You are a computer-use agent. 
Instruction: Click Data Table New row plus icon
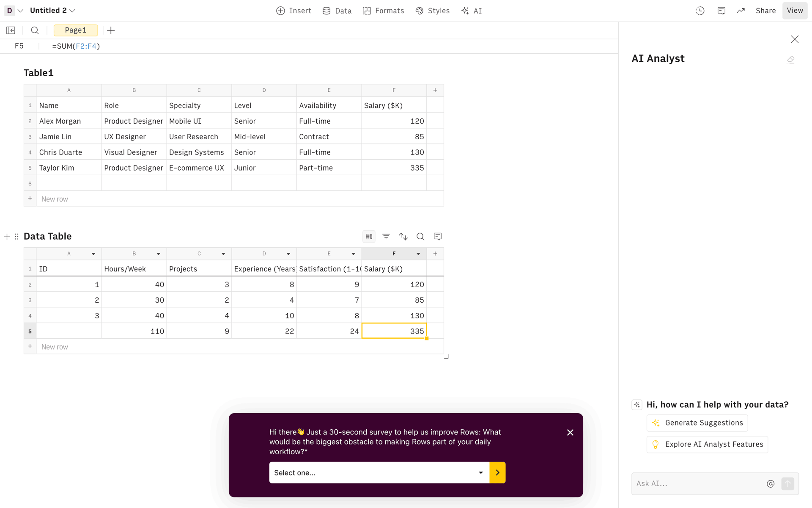coord(30,346)
